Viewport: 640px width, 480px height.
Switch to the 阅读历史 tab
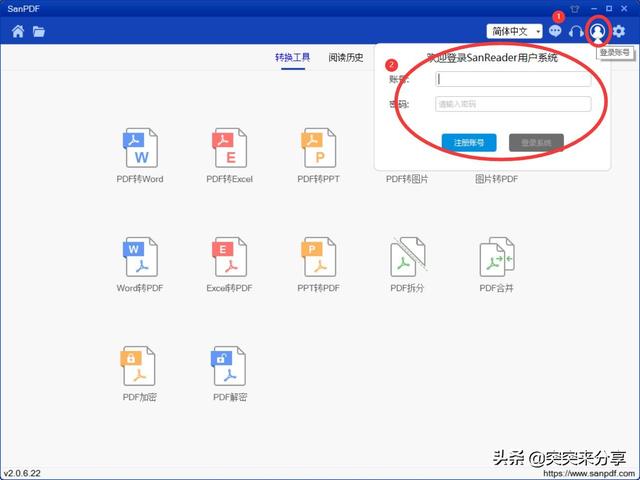[x=346, y=58]
